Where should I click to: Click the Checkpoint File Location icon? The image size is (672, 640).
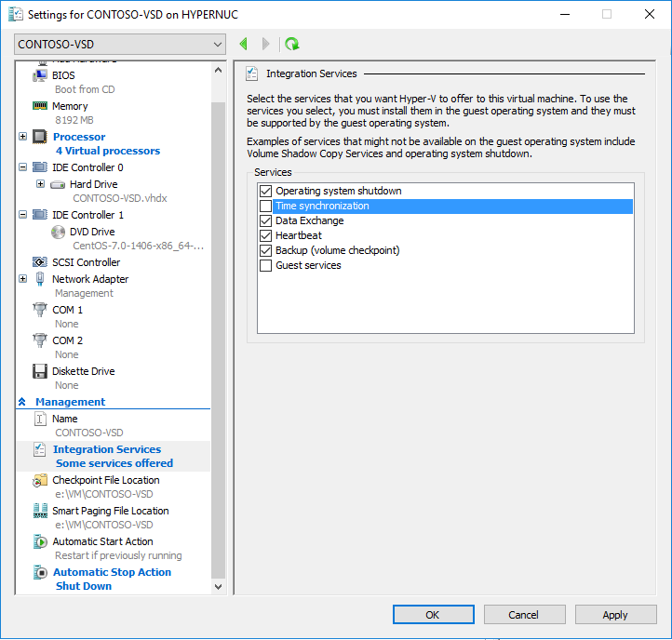pyautogui.click(x=40, y=480)
